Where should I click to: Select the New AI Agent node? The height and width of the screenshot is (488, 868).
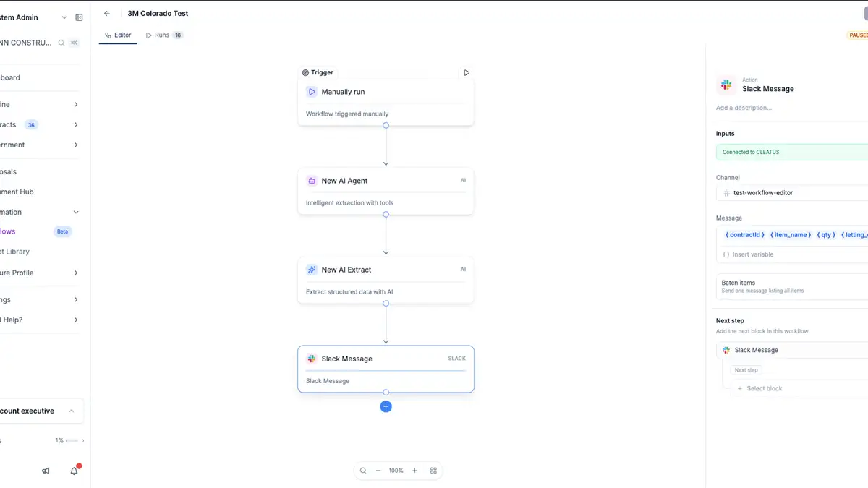click(x=386, y=192)
